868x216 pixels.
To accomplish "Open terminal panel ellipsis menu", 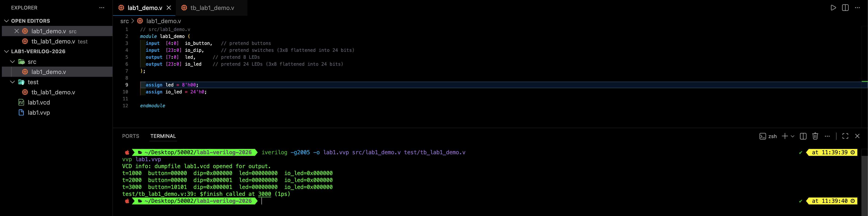I will pyautogui.click(x=827, y=136).
